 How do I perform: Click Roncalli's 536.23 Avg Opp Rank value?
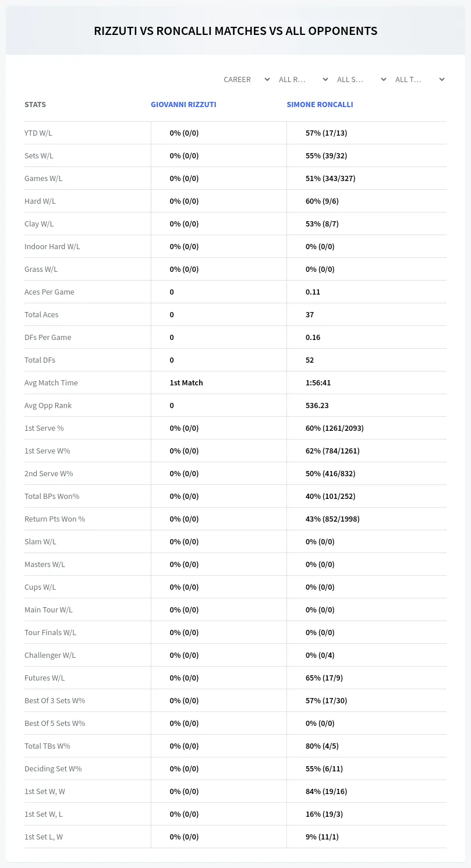317,405
